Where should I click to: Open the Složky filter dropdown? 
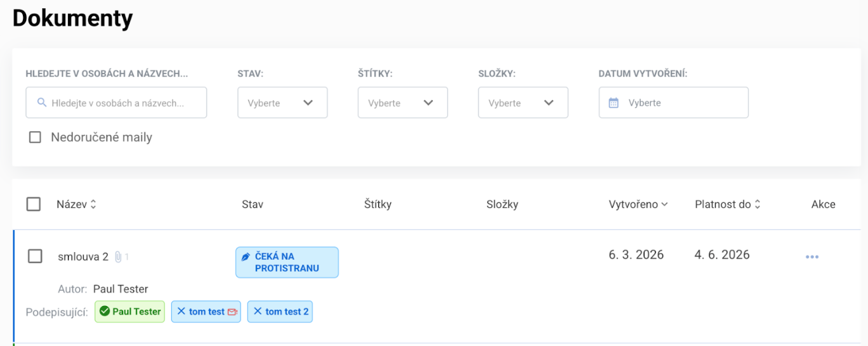523,103
